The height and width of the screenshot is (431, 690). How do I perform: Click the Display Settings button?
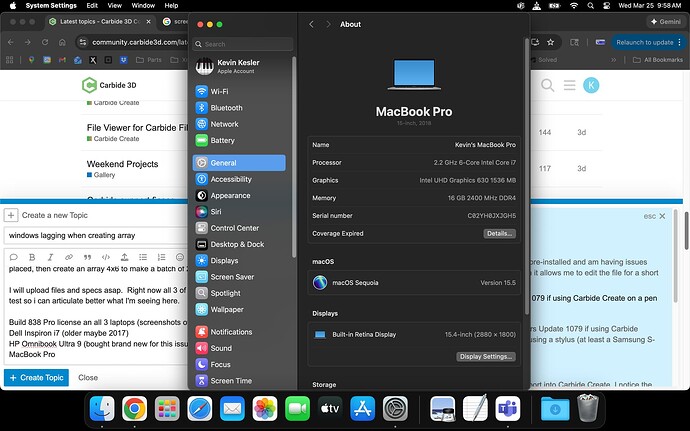coord(486,357)
